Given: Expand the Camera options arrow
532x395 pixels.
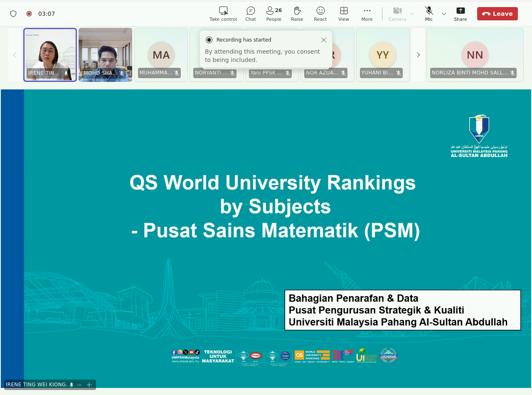Looking at the screenshot, I should click(412, 14).
